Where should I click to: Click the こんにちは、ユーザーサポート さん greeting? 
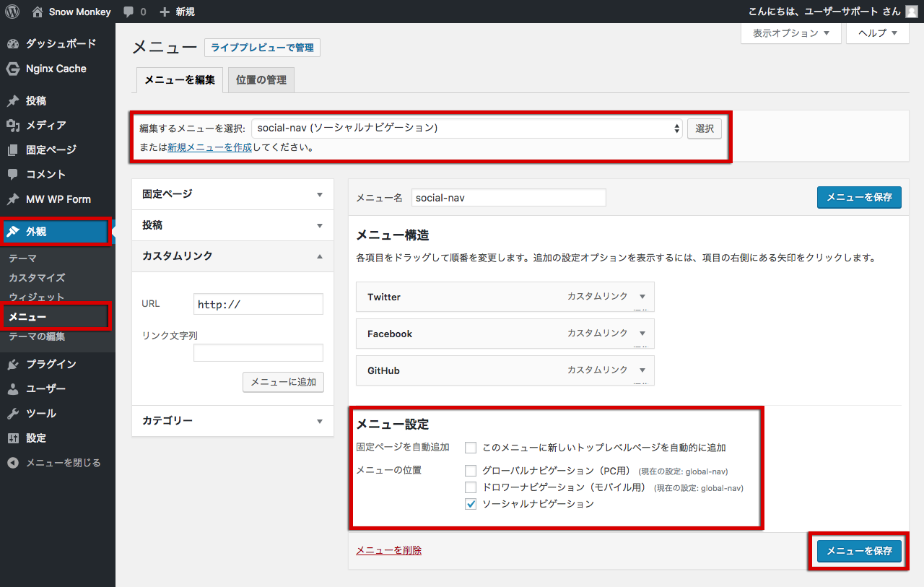click(x=824, y=12)
